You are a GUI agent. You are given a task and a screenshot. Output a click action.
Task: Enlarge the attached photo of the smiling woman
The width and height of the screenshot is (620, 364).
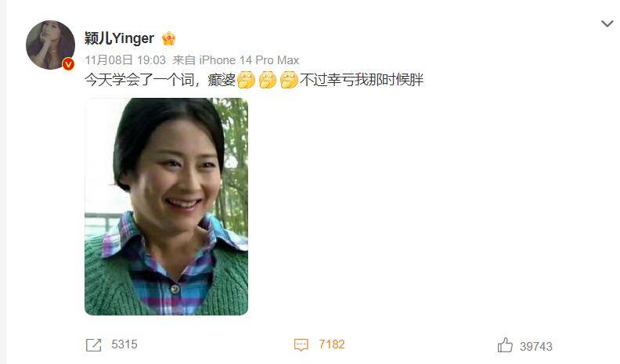coord(166,207)
